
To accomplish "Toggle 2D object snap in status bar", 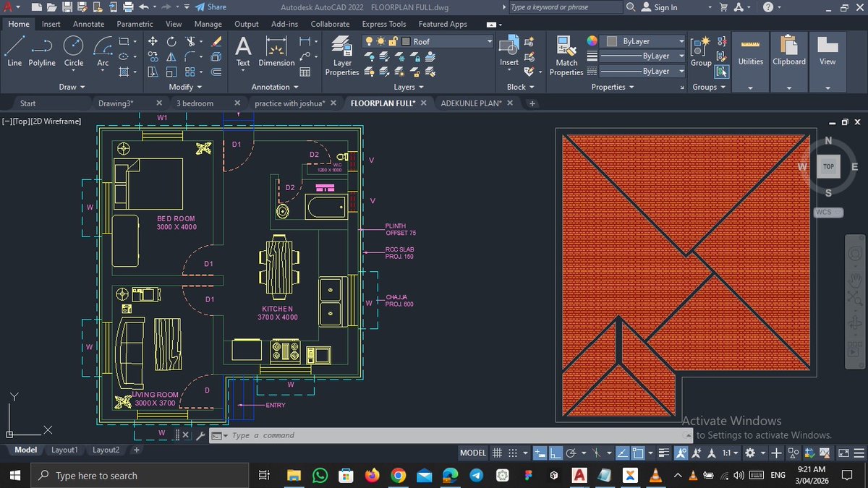I will [x=637, y=453].
